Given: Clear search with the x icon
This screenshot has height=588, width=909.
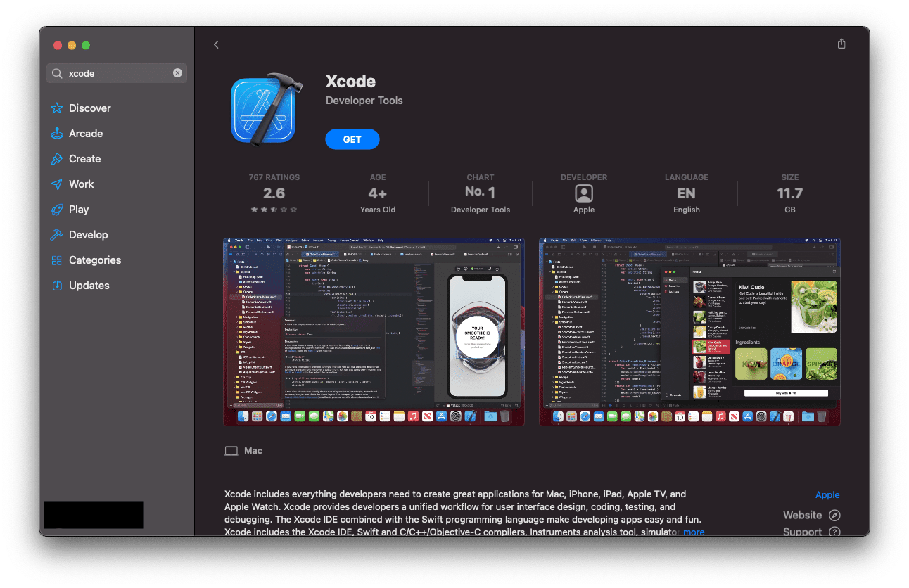Looking at the screenshot, I should point(177,72).
